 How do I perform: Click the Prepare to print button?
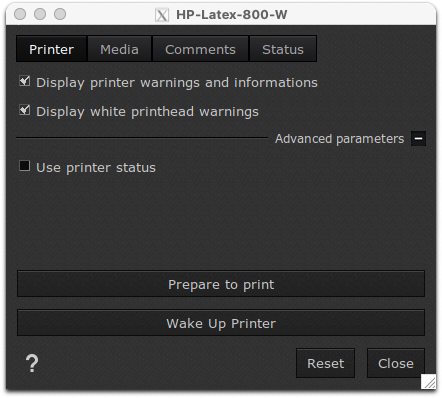click(221, 284)
